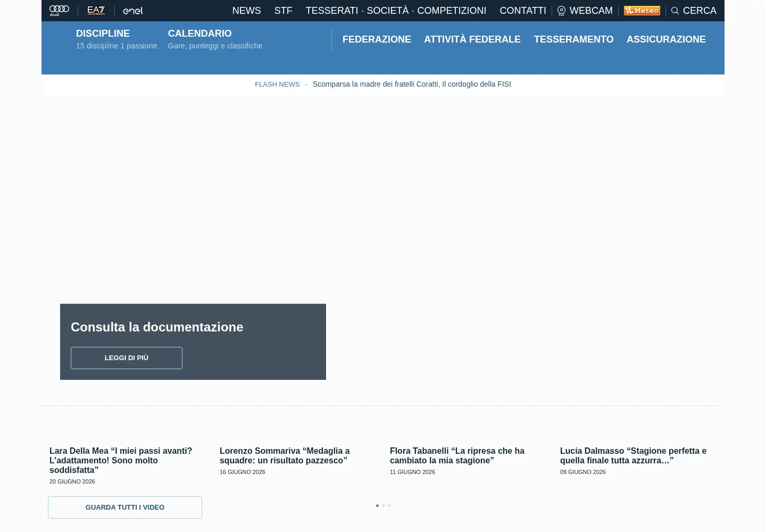Open the ASSICURAZIONE dropdown menu
The image size is (766, 532).
(x=666, y=39)
